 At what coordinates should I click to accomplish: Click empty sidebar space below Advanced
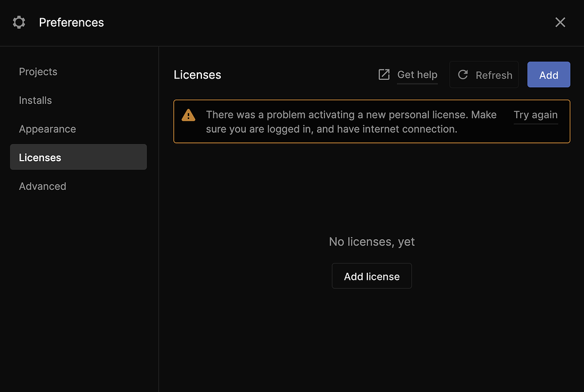point(79,285)
